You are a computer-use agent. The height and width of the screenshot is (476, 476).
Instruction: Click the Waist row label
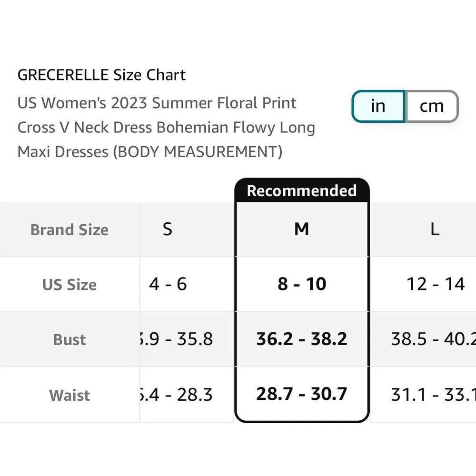[69, 395]
